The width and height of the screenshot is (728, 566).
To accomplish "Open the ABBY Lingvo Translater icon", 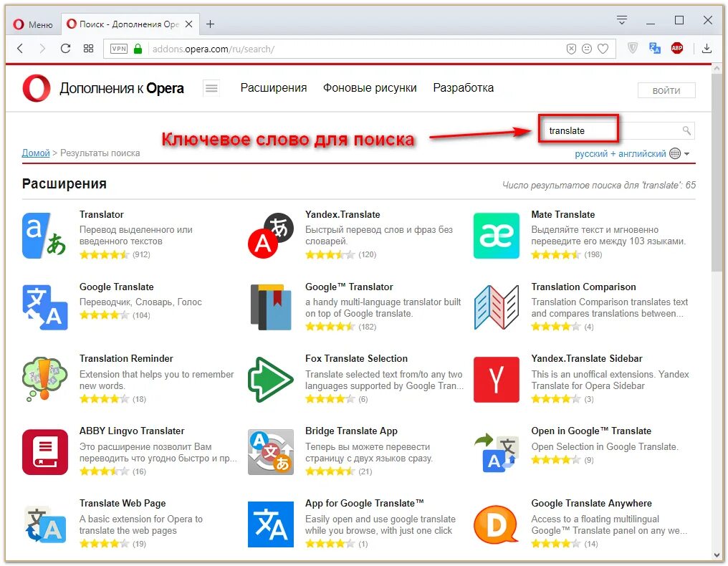I will [44, 452].
